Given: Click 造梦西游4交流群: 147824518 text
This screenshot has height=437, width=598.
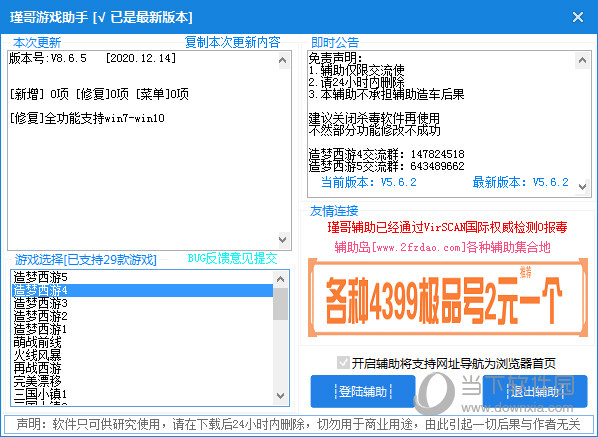Looking at the screenshot, I should [x=386, y=154].
